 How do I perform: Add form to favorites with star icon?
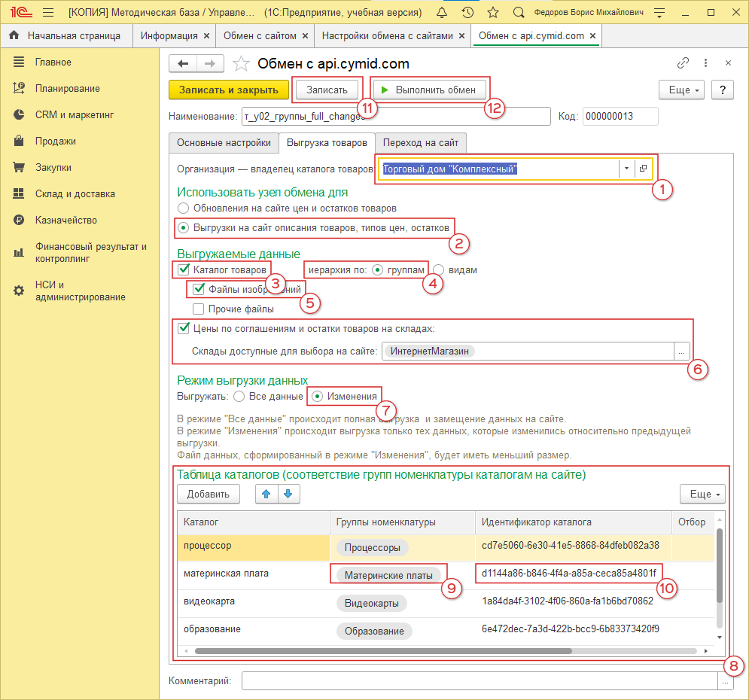241,64
